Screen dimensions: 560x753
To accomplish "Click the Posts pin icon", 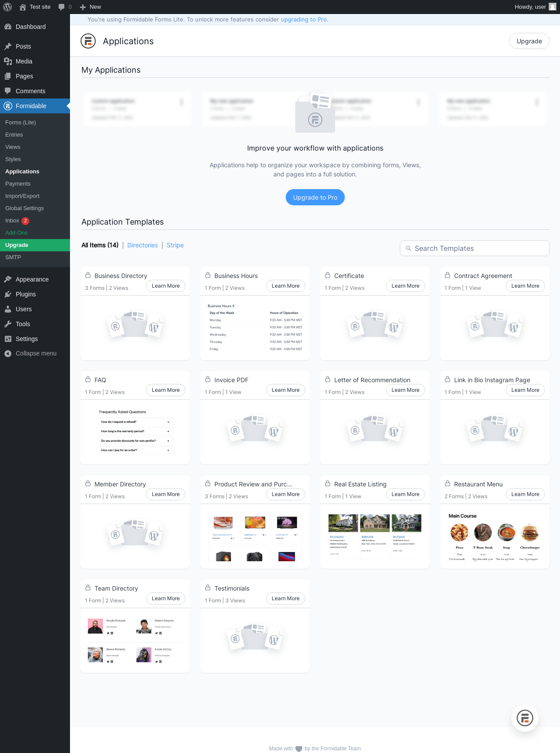I will (8, 46).
